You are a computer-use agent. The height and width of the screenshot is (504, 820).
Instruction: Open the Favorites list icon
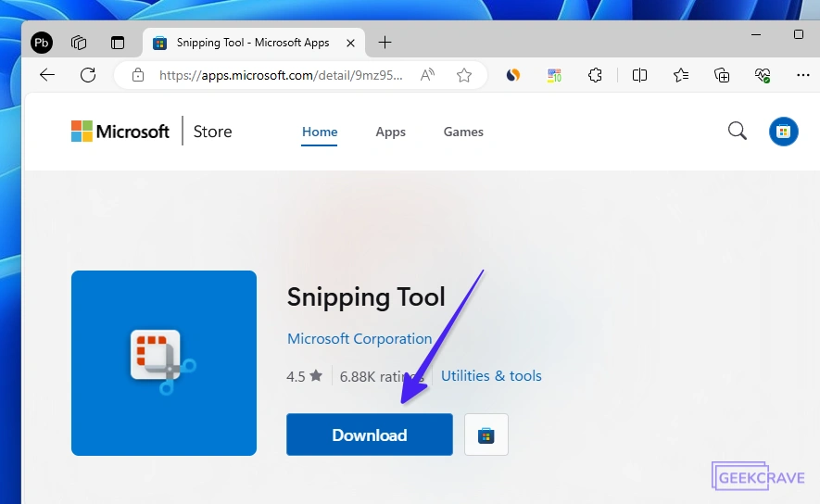pyautogui.click(x=680, y=75)
